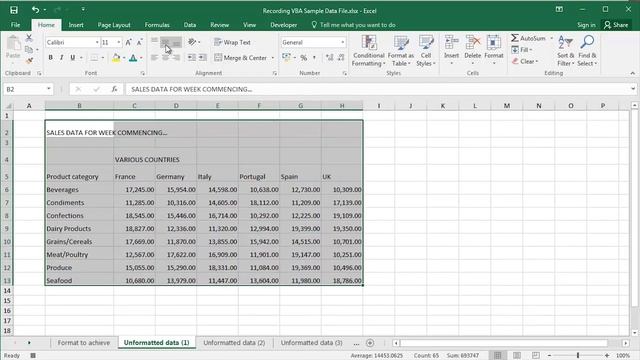Click the zoom slider handle in status bar

point(578,356)
